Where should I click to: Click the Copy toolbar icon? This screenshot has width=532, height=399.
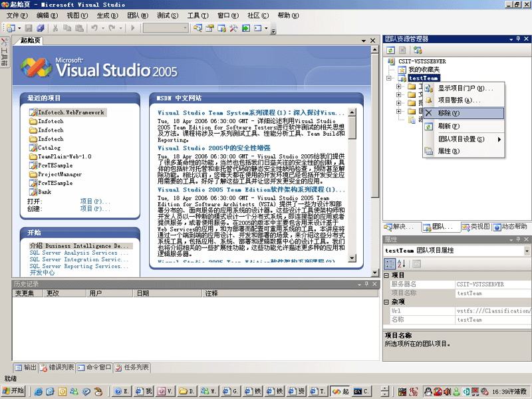tap(67, 28)
